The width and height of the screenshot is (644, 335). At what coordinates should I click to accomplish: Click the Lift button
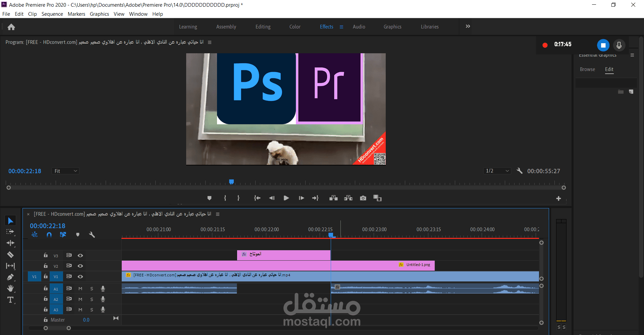pyautogui.click(x=333, y=198)
